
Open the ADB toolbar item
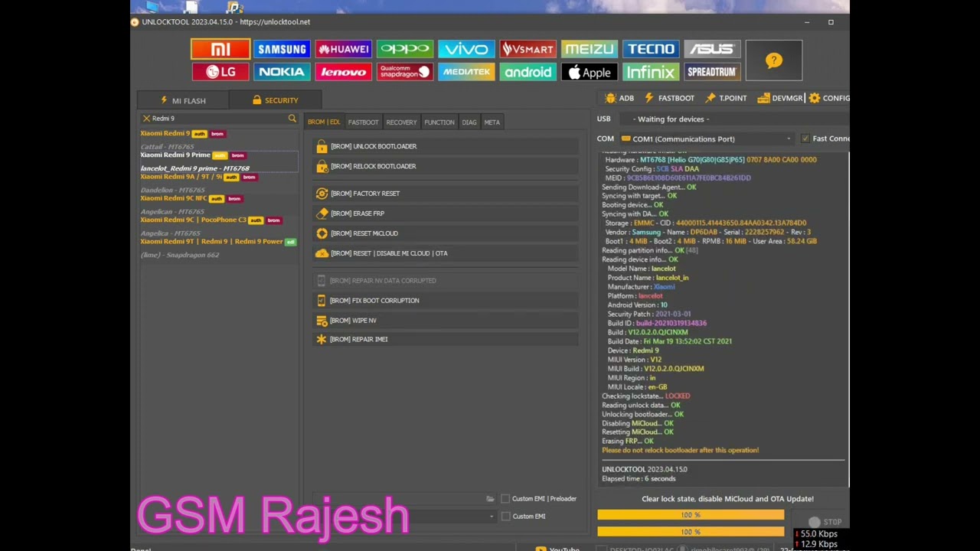click(x=619, y=98)
